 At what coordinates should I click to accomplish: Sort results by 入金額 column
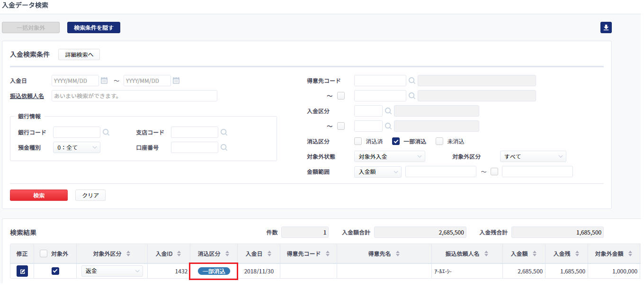pos(535,254)
